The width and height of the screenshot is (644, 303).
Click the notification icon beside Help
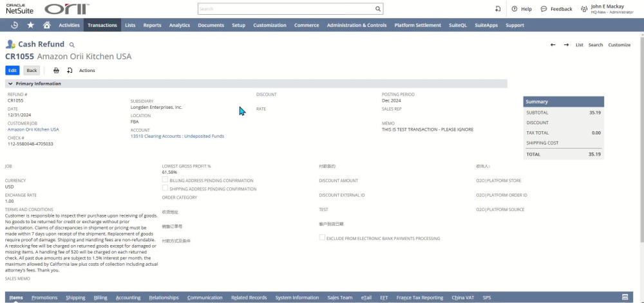tap(498, 9)
